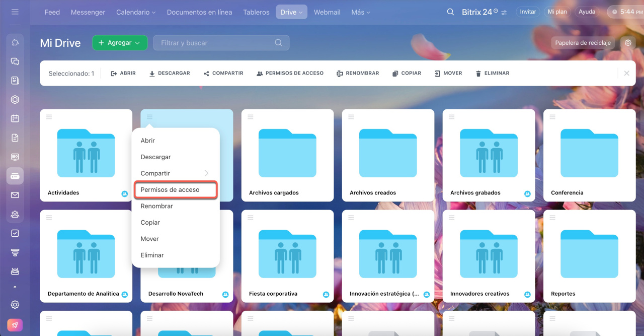Switch to the Messenger tab
Screen dimensions: 644x336
88,12
